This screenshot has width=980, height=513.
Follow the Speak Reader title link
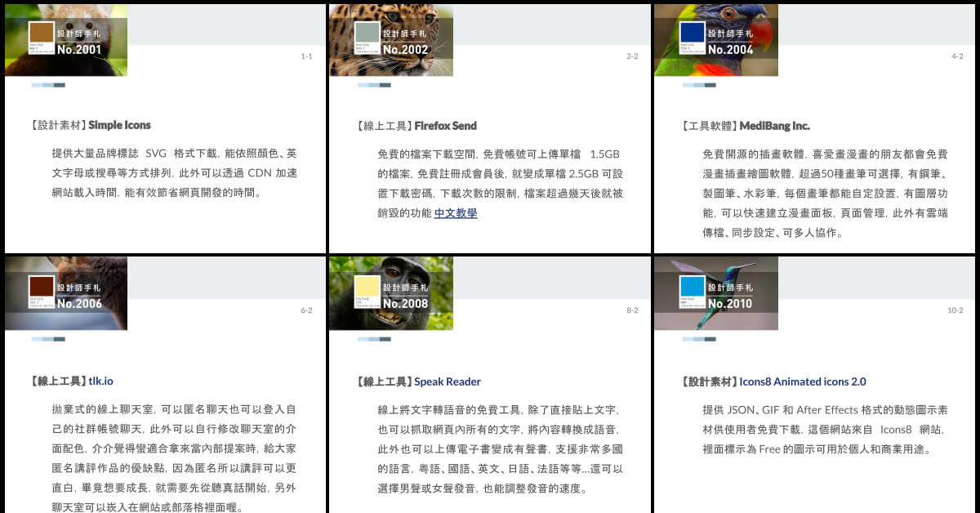click(448, 381)
